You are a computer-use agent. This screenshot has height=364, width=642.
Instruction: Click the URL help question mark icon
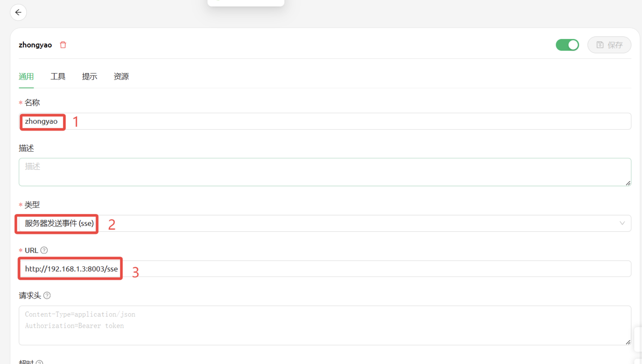pos(44,250)
